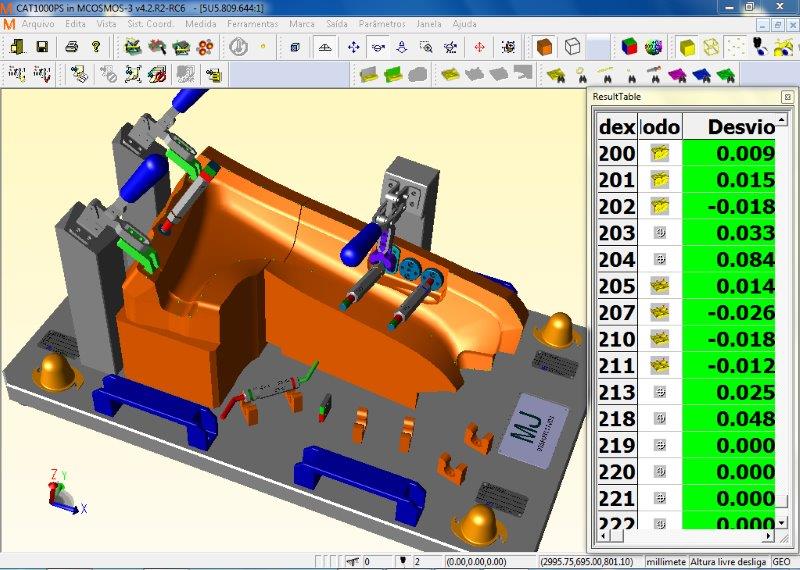Toggle the yellow solid cube display
The height and width of the screenshot is (570, 800).
(687, 47)
